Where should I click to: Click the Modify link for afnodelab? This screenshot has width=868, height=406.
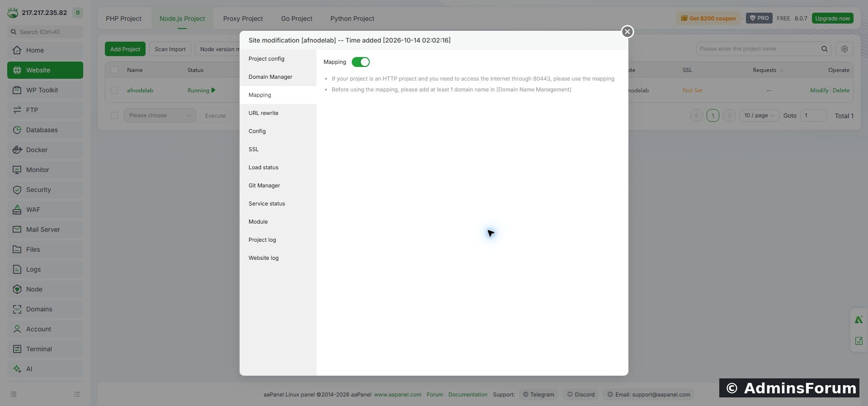819,90
